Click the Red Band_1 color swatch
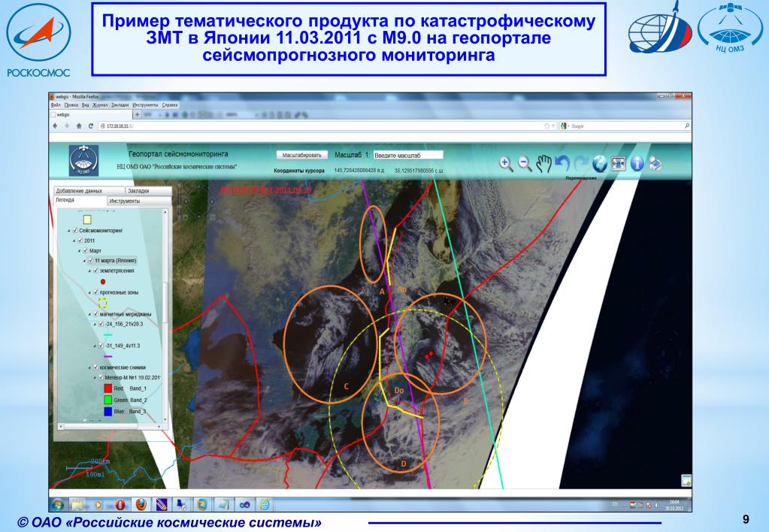The height and width of the screenshot is (532, 769). click(x=108, y=388)
